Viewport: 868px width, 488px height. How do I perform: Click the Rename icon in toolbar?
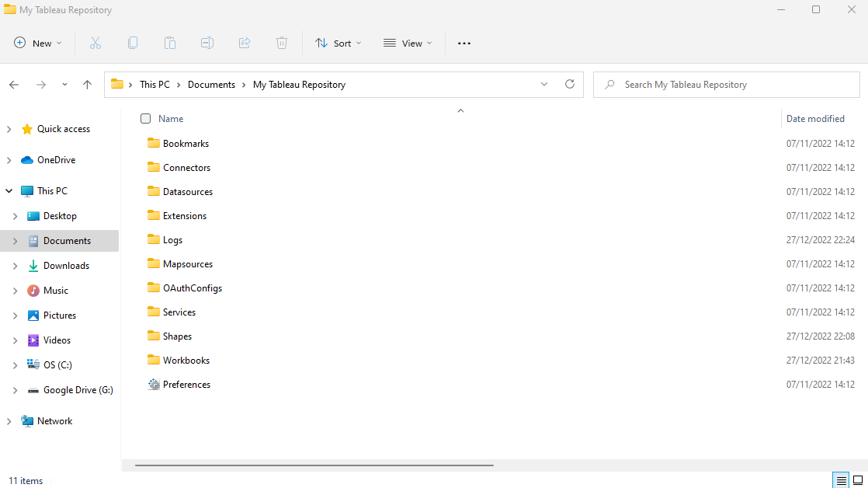[207, 44]
